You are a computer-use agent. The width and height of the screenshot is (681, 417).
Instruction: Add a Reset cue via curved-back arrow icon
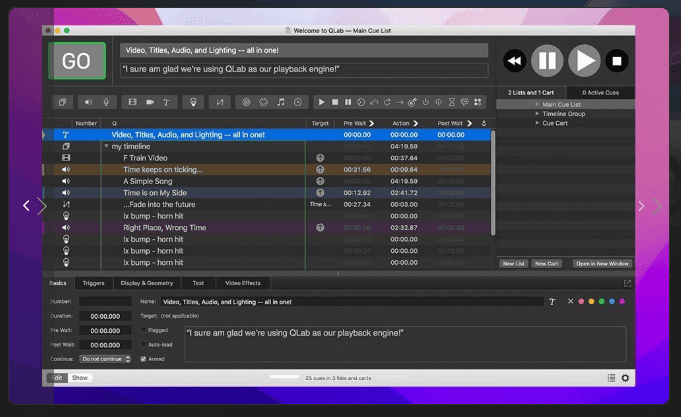[374, 102]
